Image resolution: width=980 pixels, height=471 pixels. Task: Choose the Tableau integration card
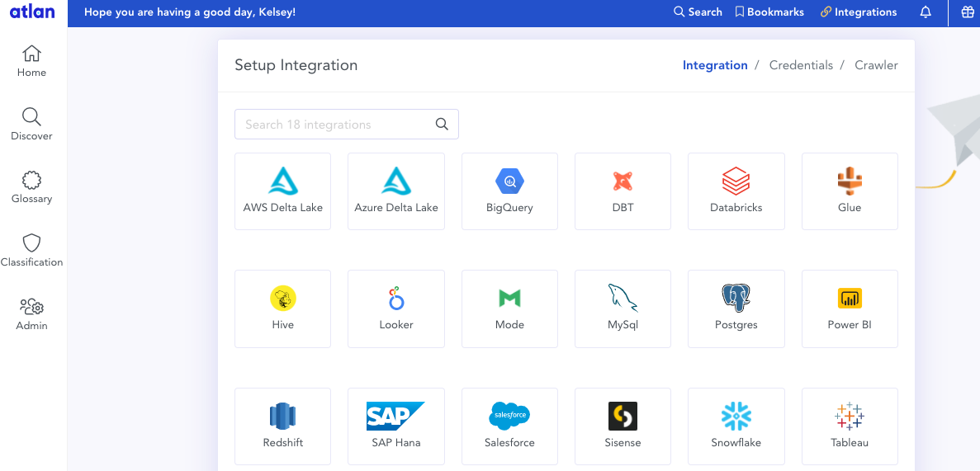pos(850,426)
